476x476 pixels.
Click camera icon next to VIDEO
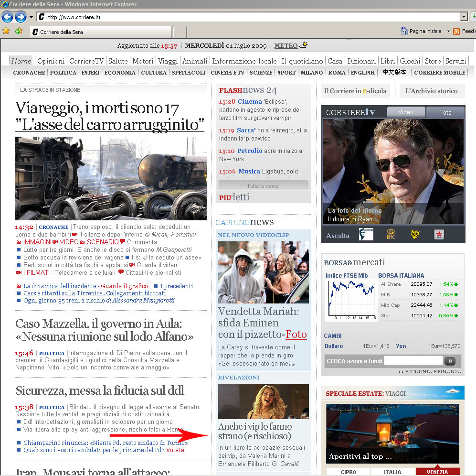coord(55,242)
